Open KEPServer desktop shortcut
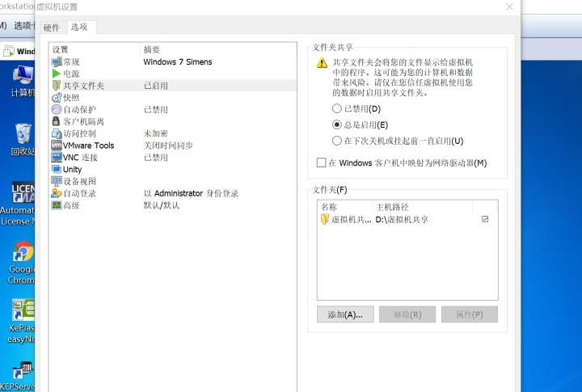This screenshot has height=392, width=582. [x=18, y=376]
